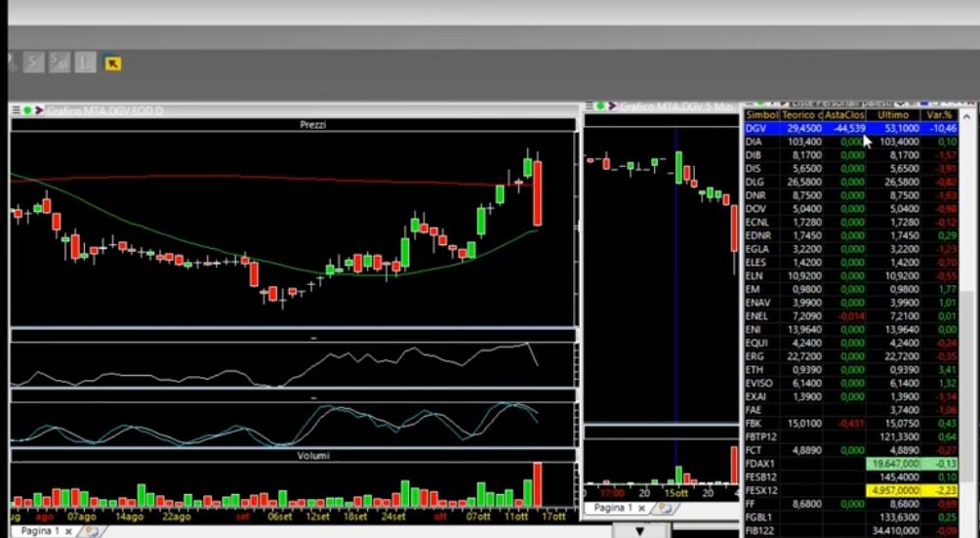Viewport: 980px width, 538px height.
Task: Select the FGBL1 symbol row
Action: click(x=851, y=517)
